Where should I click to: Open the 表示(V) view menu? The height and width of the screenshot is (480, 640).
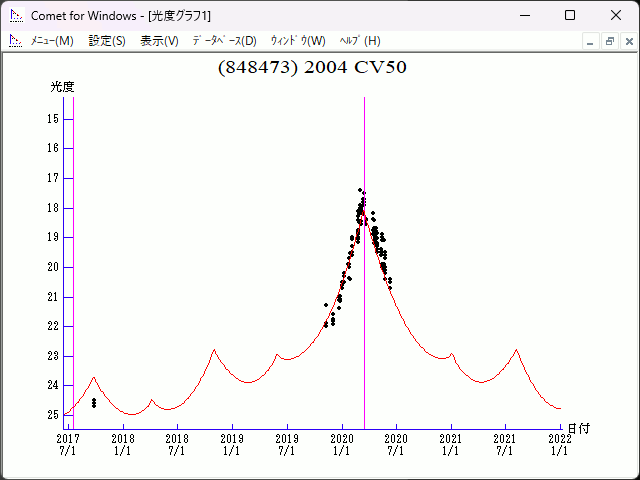click(159, 41)
